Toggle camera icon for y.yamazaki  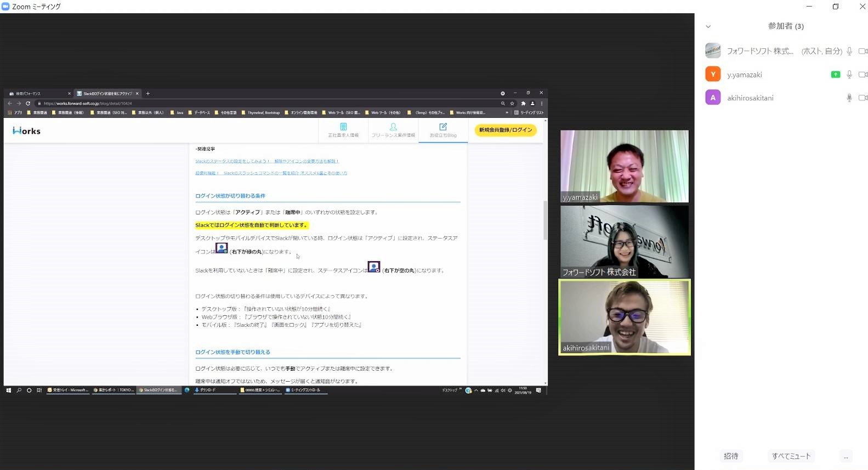click(x=863, y=75)
